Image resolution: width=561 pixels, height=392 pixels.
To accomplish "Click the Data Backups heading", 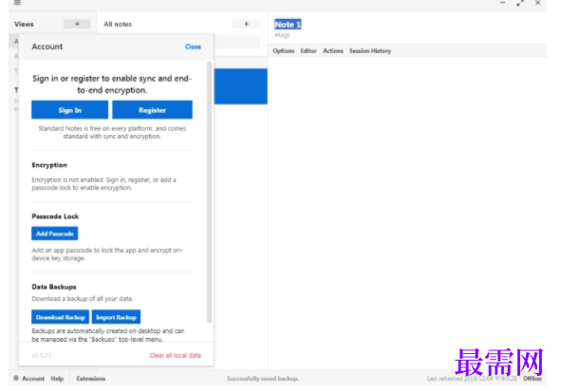I will [54, 287].
